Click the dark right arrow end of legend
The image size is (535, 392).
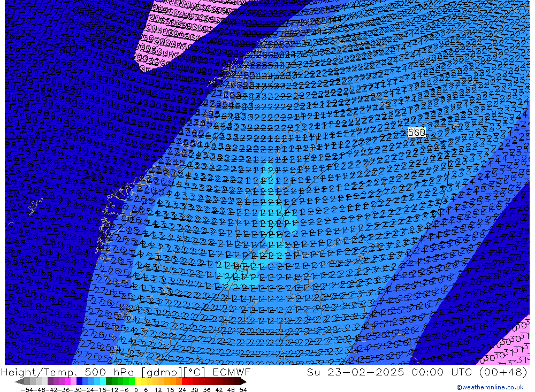243,381
